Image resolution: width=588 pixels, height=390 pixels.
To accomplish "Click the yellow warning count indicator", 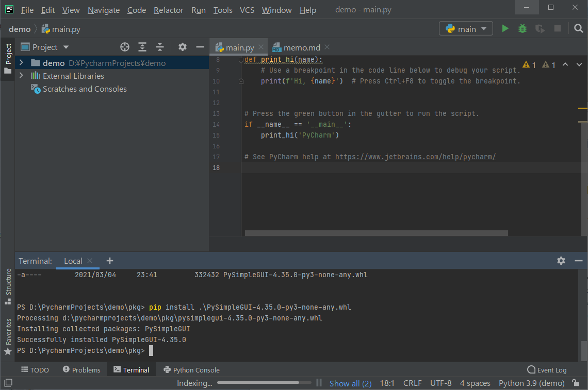I will coord(529,65).
